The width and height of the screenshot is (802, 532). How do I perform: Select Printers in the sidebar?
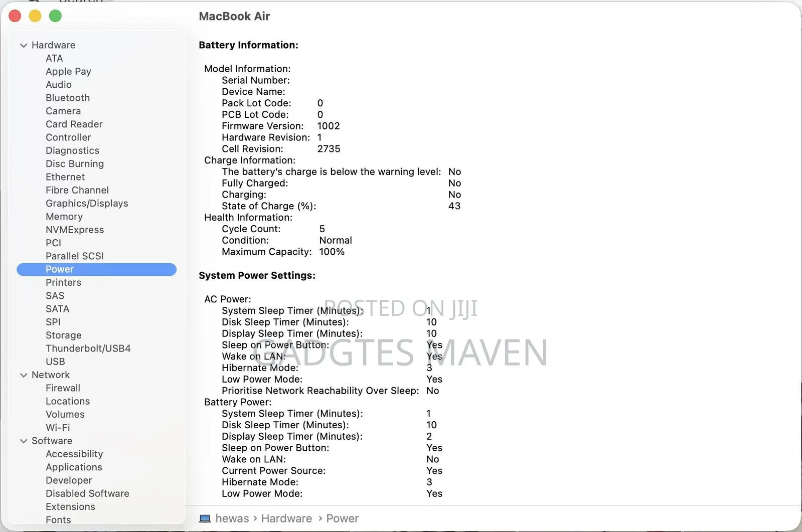click(63, 282)
